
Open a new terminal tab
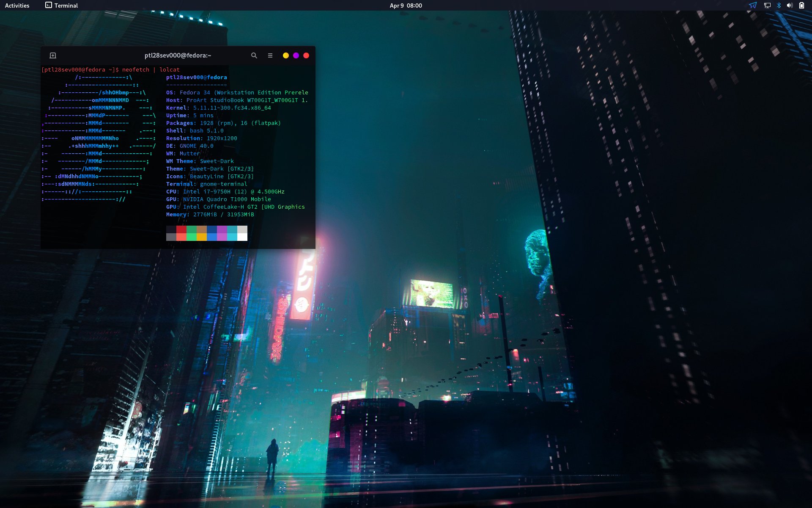(x=53, y=55)
